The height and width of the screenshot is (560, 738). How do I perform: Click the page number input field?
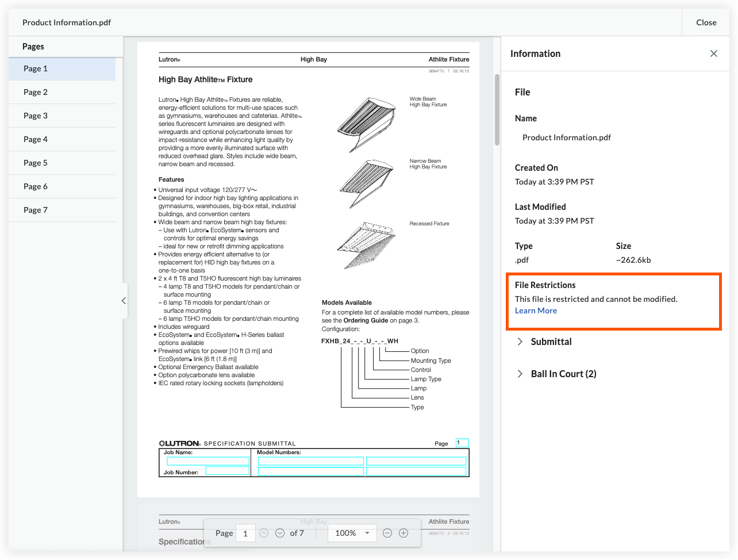[x=245, y=533]
